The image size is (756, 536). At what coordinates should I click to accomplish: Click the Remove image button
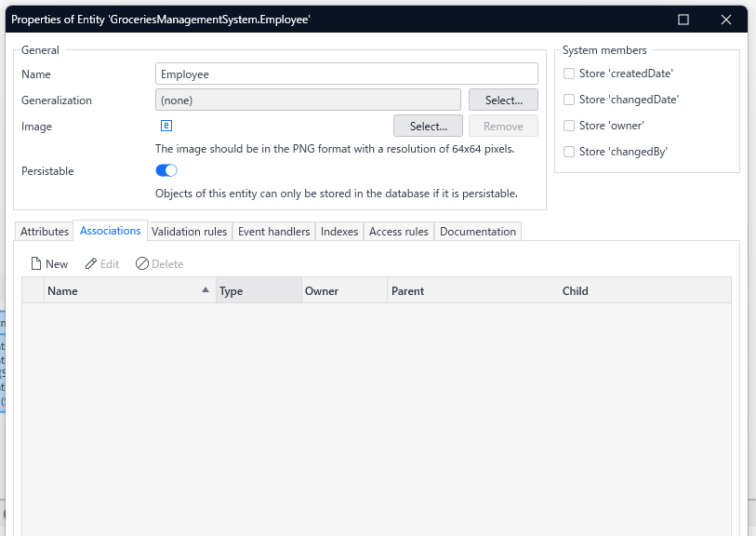coord(503,126)
